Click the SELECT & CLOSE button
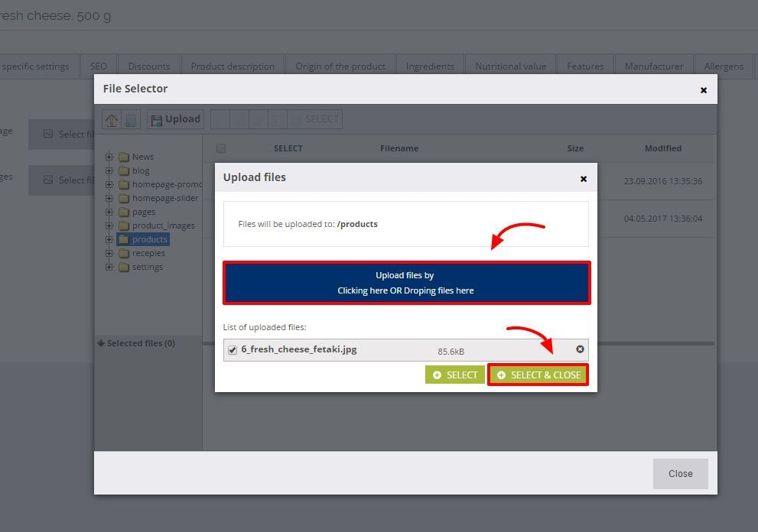This screenshot has width=758, height=532. pyautogui.click(x=538, y=375)
